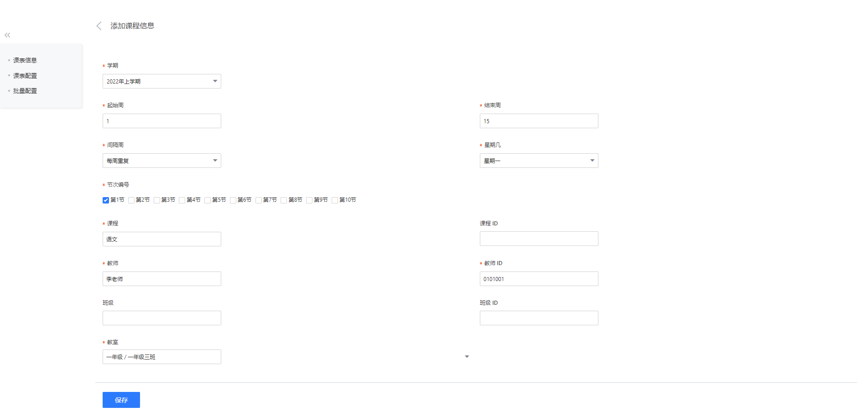Expand the 间隔周 dropdown

coord(161,161)
